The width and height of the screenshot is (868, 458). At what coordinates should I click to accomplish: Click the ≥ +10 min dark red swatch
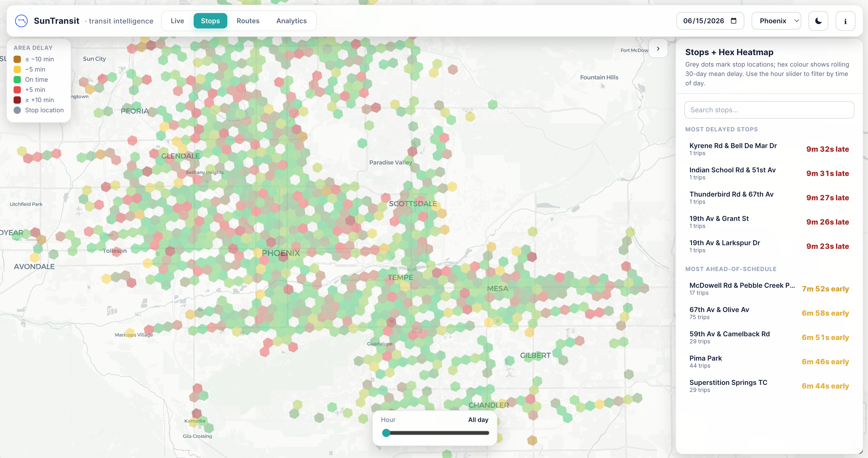click(17, 100)
